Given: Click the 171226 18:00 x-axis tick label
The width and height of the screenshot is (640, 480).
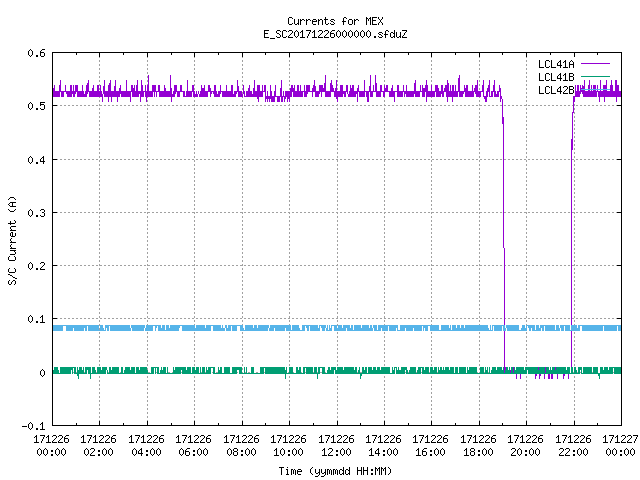Looking at the screenshot, I should pyautogui.click(x=478, y=446).
